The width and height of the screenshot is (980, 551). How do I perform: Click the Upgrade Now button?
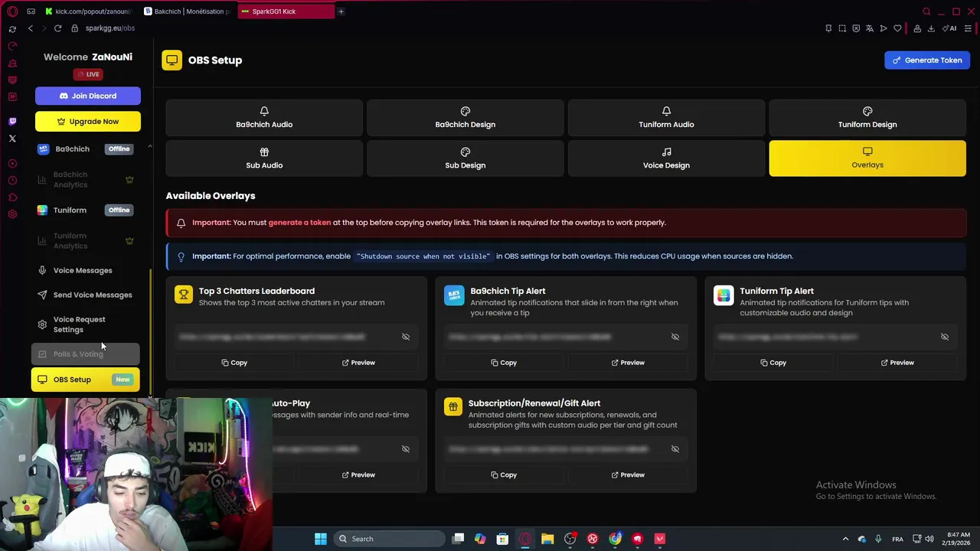87,121
